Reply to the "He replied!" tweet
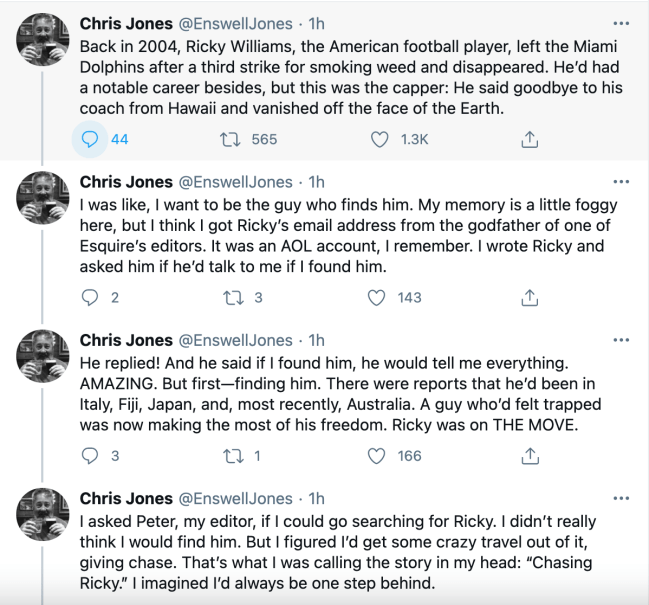The height and width of the screenshot is (605, 649). 89,455
